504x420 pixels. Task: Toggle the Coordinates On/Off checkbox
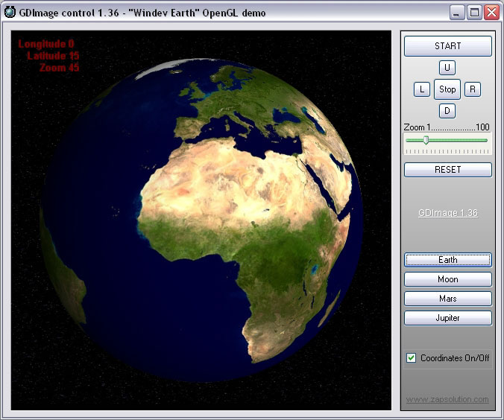411,358
